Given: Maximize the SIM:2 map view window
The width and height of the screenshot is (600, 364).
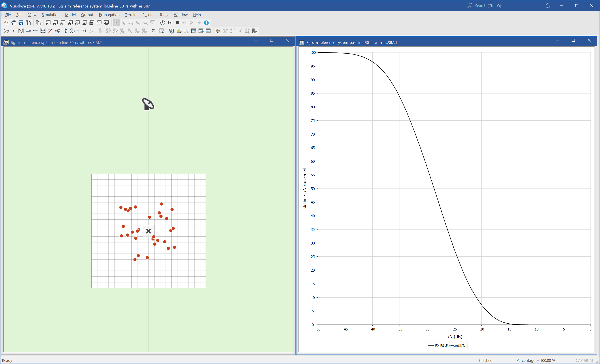Looking at the screenshot, I should coord(272,40).
